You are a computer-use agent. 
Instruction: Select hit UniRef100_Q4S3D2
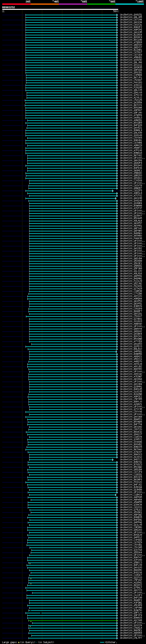[x=131, y=249]
